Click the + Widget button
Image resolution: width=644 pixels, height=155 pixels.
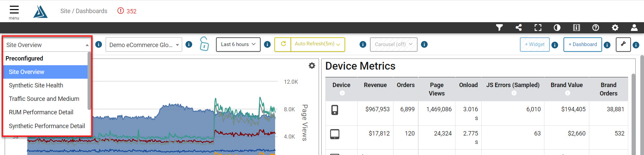(535, 44)
